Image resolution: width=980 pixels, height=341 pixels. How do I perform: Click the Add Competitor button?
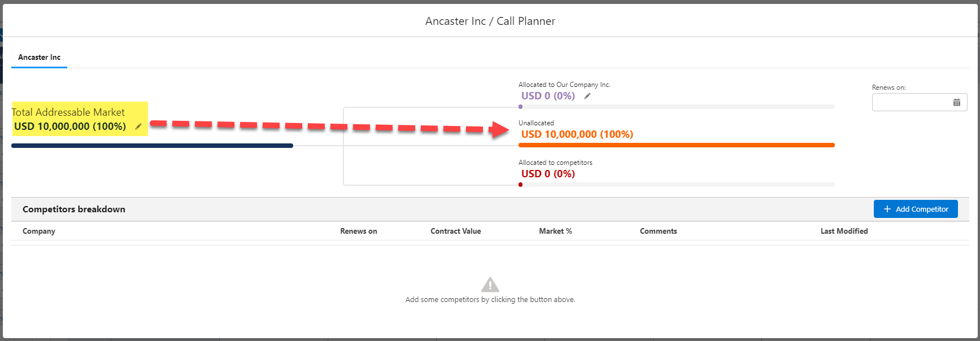pos(916,209)
